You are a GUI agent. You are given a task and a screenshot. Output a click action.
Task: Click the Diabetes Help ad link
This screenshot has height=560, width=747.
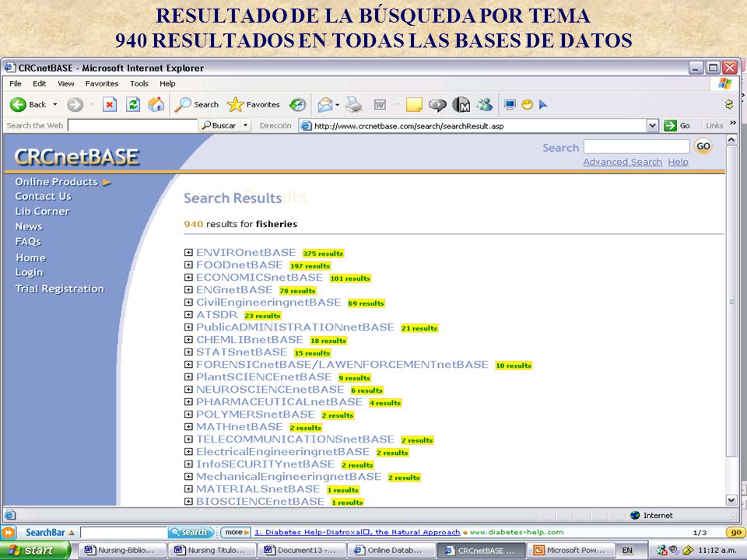(357, 532)
